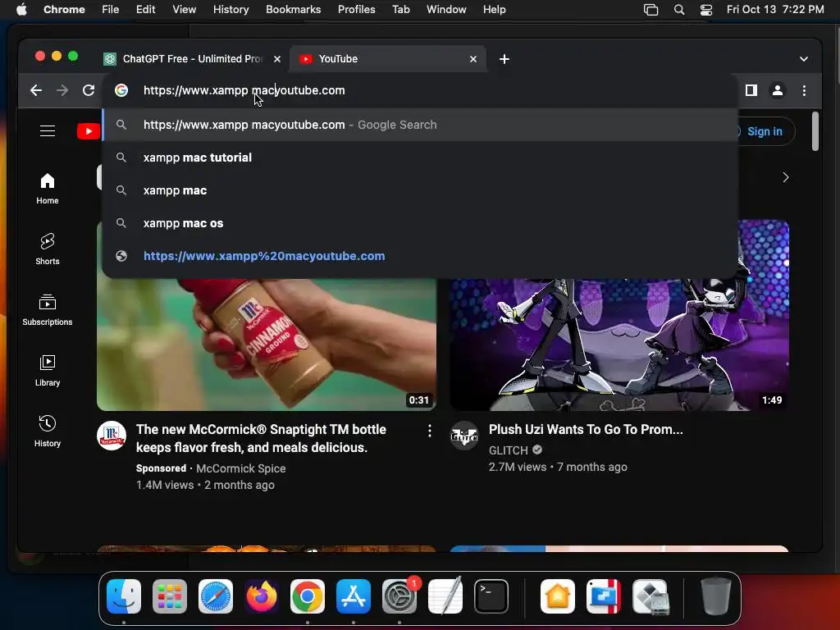The width and height of the screenshot is (840, 630).
Task: Open Trash in the Dock
Action: (715, 596)
